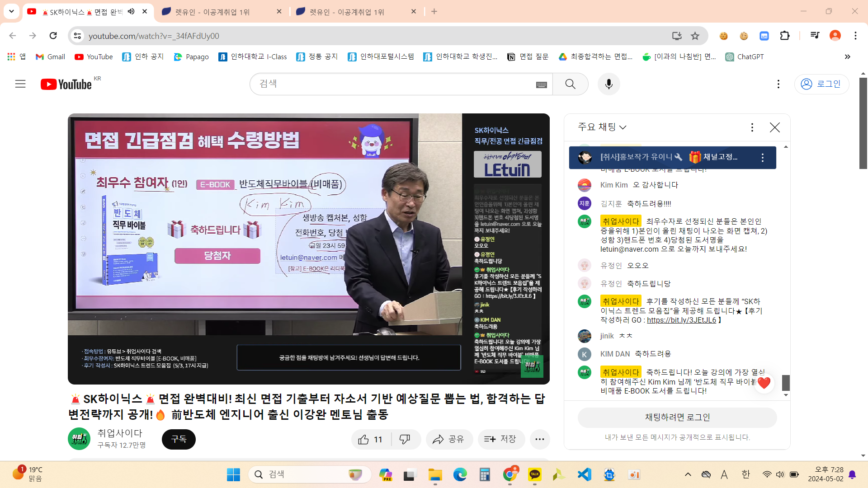The width and height of the screenshot is (868, 488).
Task: Click the page vertical scrollbar thumb
Action: point(863,123)
